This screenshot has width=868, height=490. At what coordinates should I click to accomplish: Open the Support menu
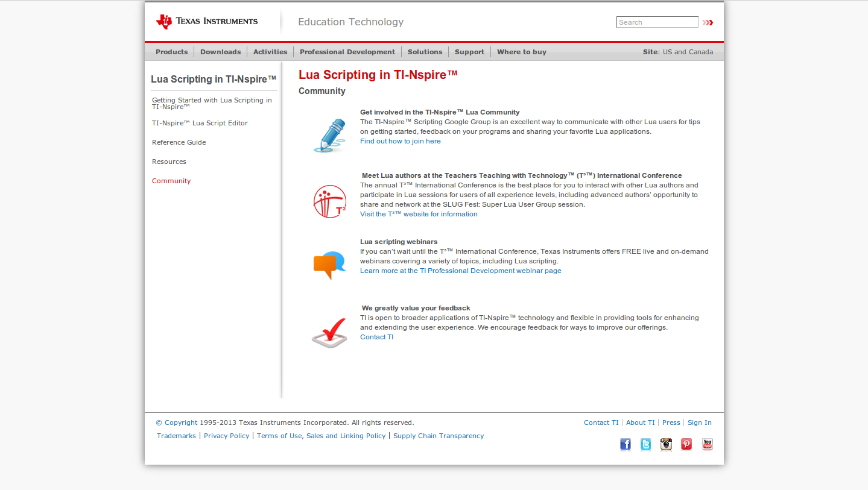tap(470, 52)
